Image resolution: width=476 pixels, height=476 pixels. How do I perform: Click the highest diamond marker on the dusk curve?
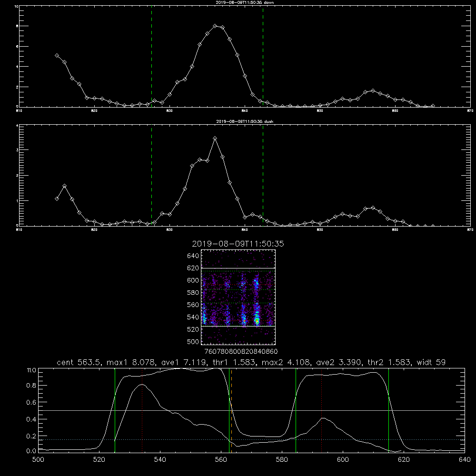[x=215, y=138]
